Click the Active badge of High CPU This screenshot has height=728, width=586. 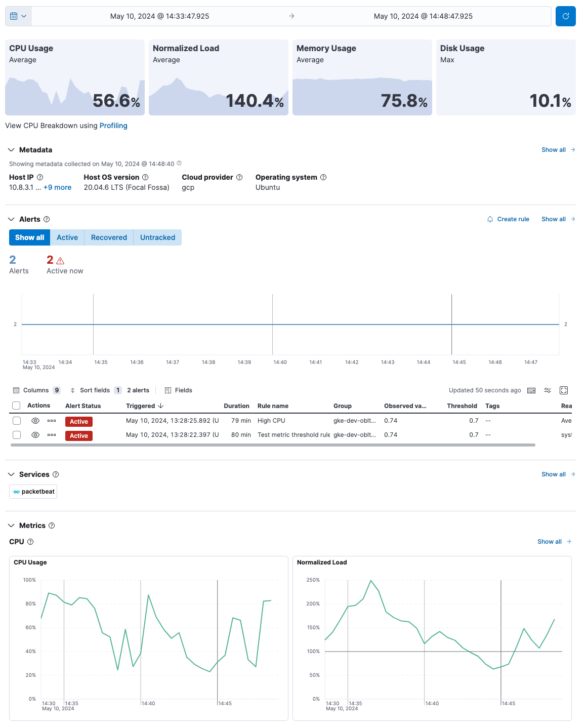79,421
